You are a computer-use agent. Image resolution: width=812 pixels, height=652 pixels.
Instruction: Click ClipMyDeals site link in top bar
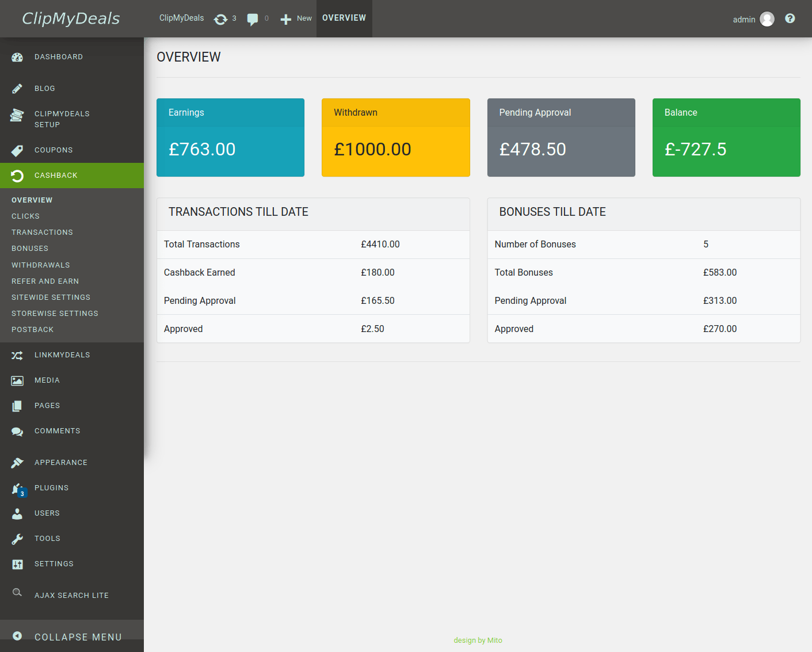click(182, 18)
